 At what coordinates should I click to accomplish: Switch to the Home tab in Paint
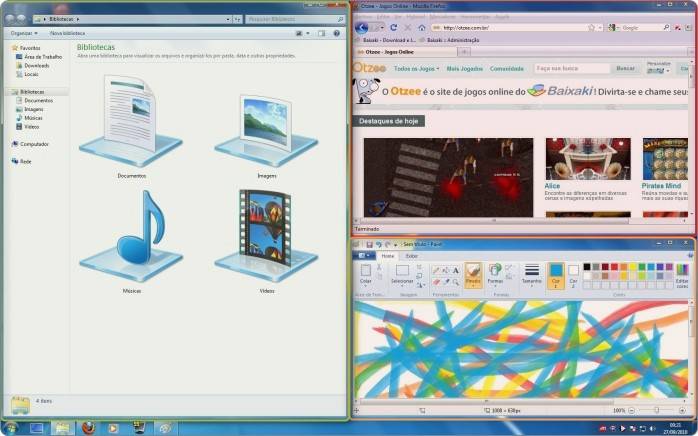click(x=387, y=256)
